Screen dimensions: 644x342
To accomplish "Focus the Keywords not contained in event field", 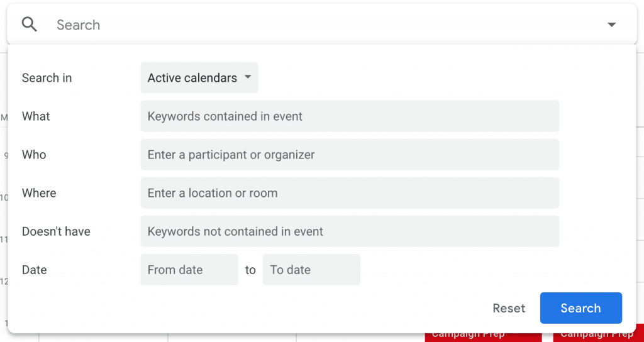I will (349, 231).
